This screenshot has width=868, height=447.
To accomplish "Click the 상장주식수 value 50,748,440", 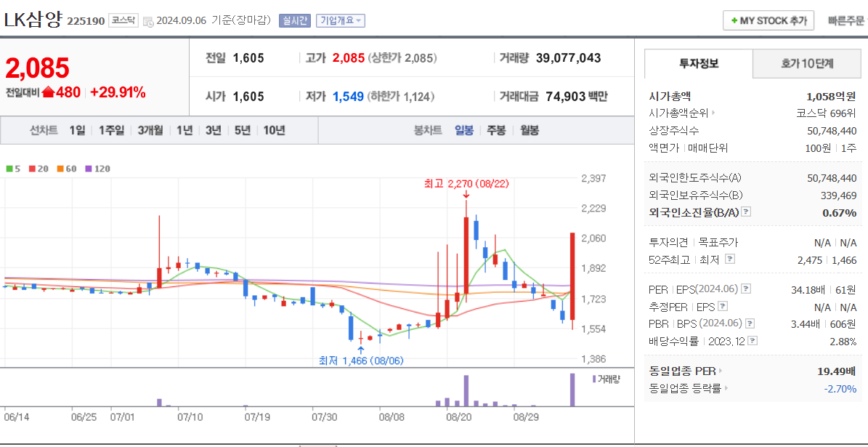I will click(x=832, y=131).
